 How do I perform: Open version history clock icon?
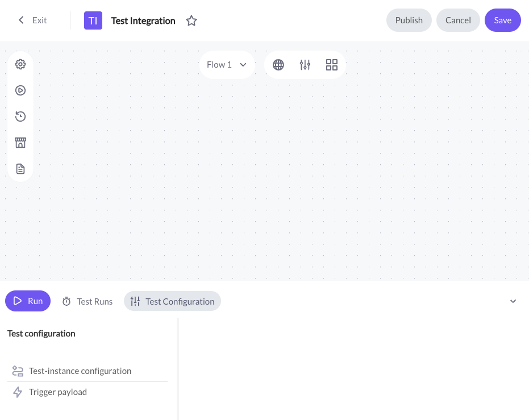pyautogui.click(x=20, y=117)
